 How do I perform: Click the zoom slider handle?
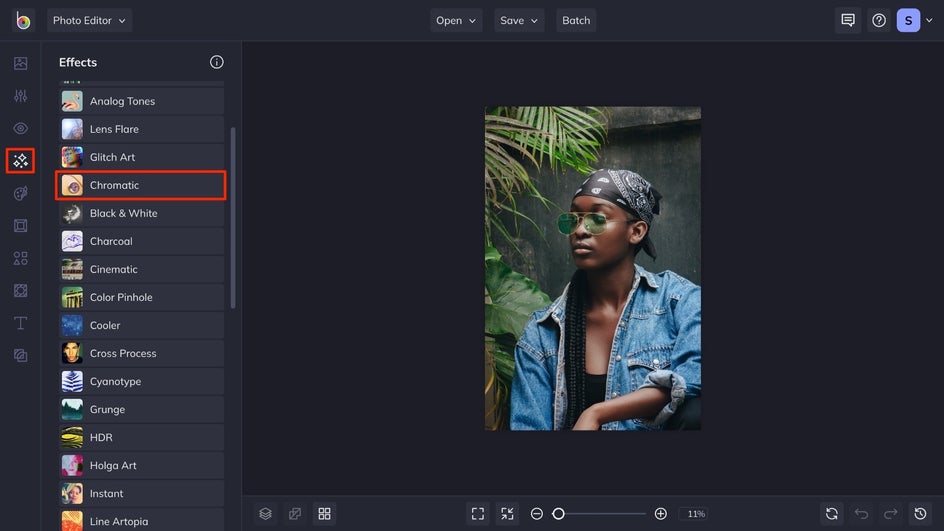[558, 514]
